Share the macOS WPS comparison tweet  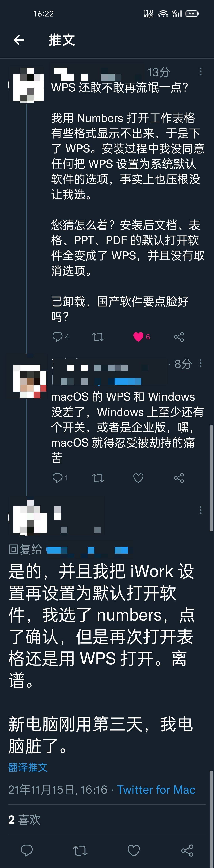[x=179, y=478]
